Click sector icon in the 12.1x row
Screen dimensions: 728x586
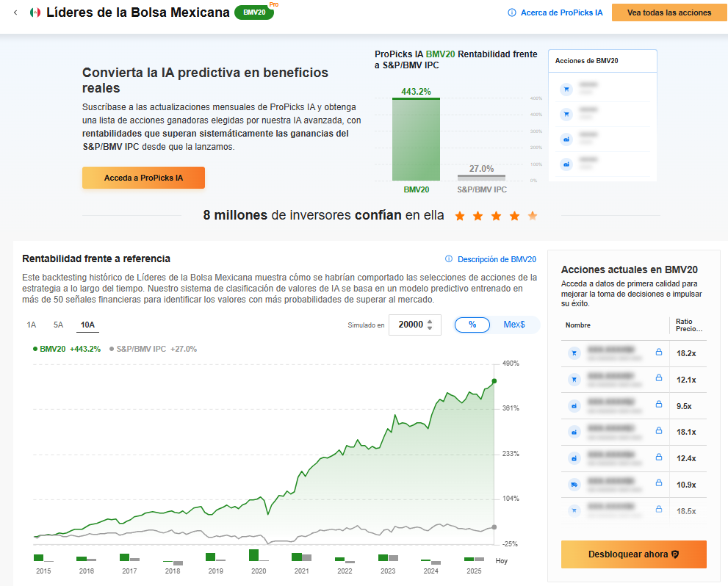574,380
